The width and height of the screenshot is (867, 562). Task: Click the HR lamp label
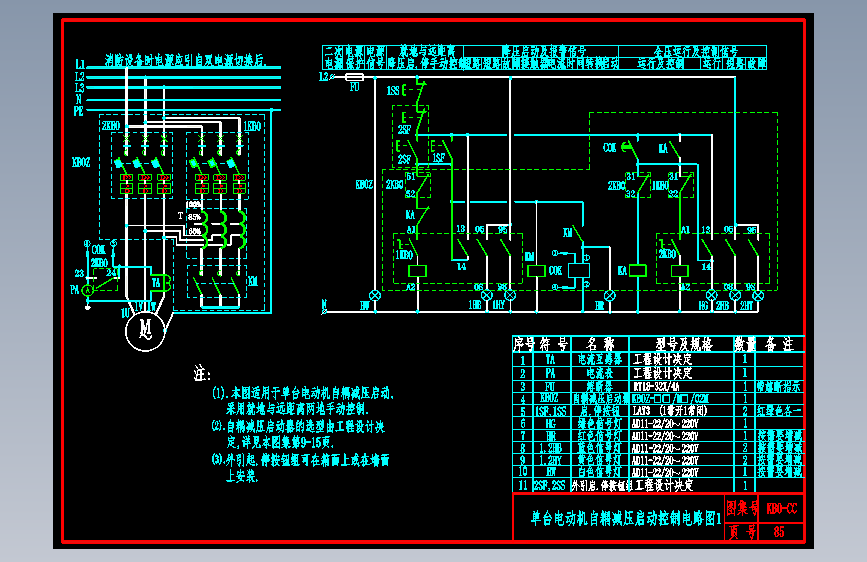pos(599,305)
